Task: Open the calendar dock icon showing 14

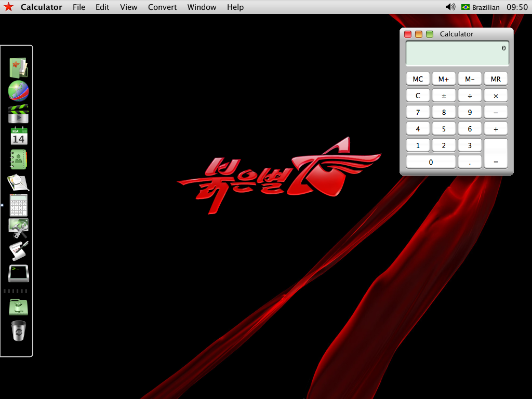Action: [x=19, y=137]
